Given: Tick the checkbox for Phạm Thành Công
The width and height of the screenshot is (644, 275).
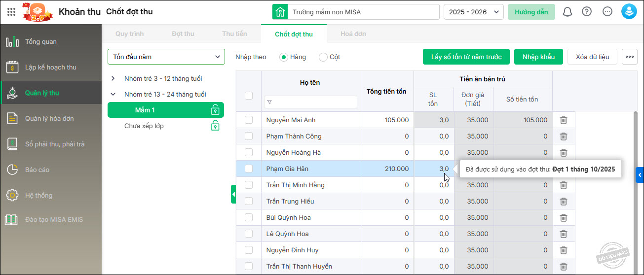Looking at the screenshot, I should pyautogui.click(x=249, y=136).
